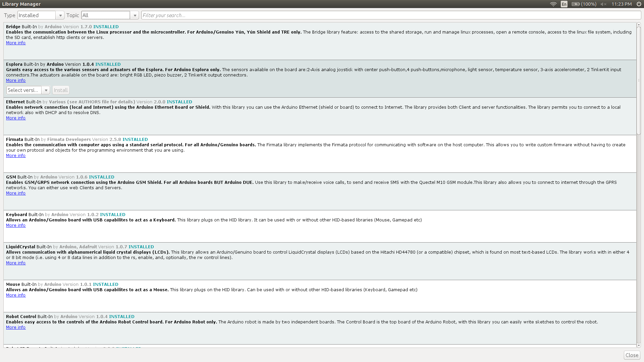Click the En keyboard layout indicator
Viewport: 644px width, 362px height.
[564, 4]
